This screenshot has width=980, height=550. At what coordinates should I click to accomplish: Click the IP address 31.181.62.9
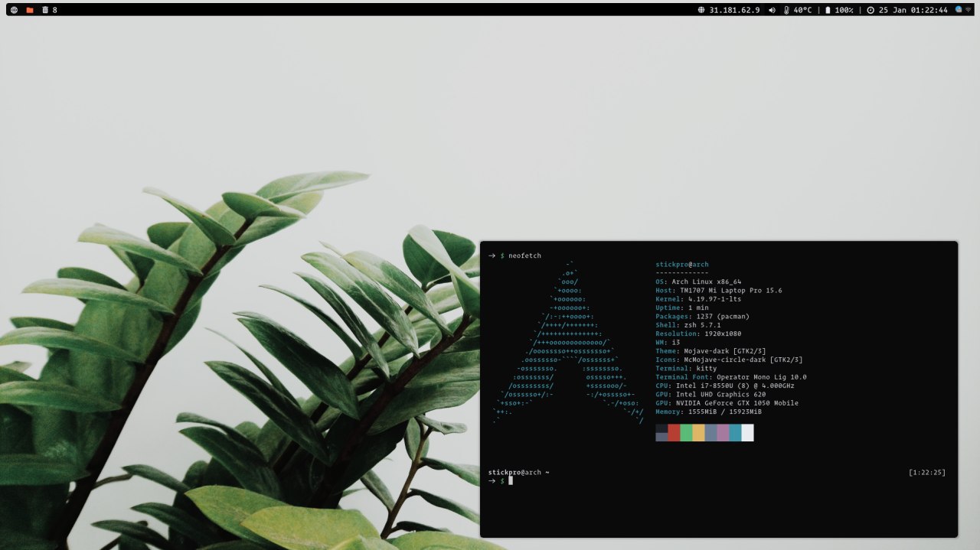(x=734, y=10)
